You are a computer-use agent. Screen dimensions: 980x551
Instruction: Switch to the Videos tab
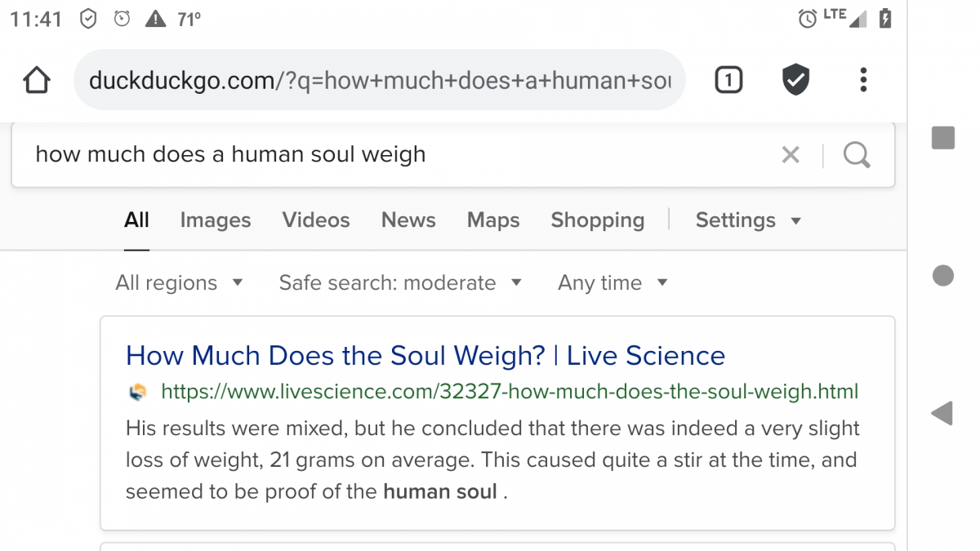(x=316, y=220)
